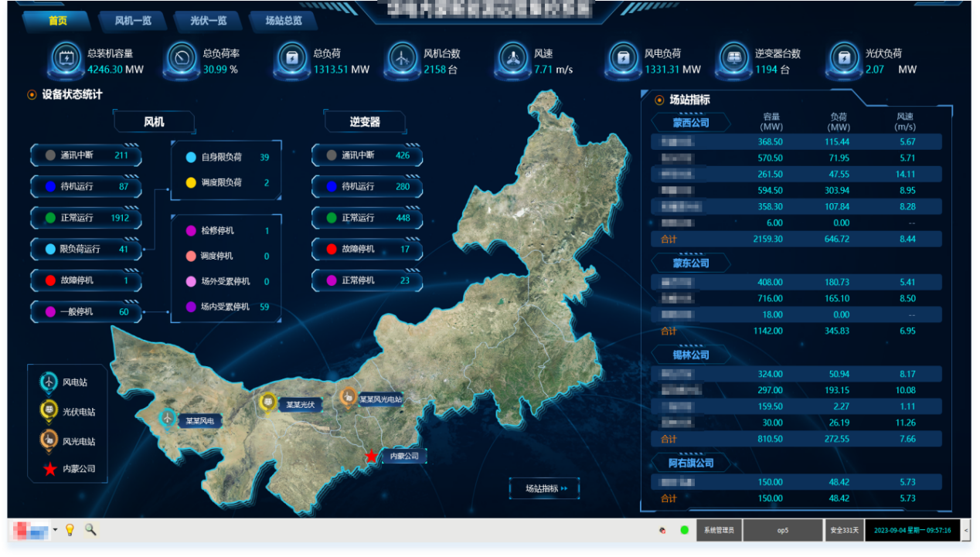
Task: Expand the 限负荷运行 turbine status item
Action: coord(86,249)
